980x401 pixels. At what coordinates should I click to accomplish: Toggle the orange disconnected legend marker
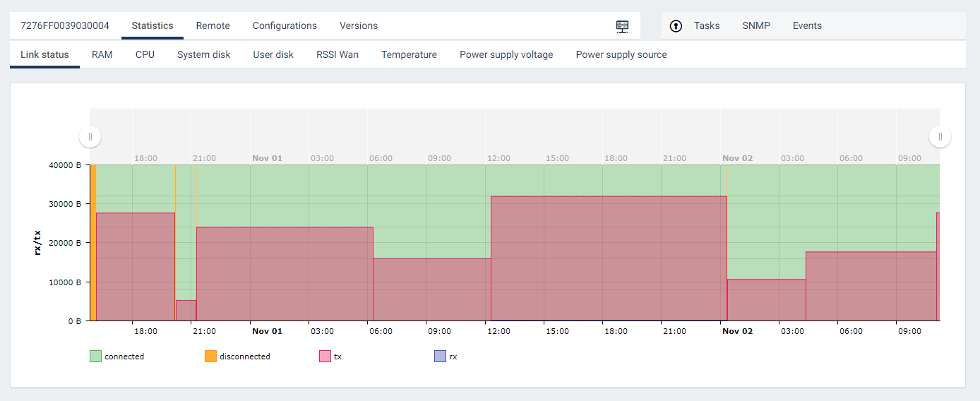coord(210,357)
